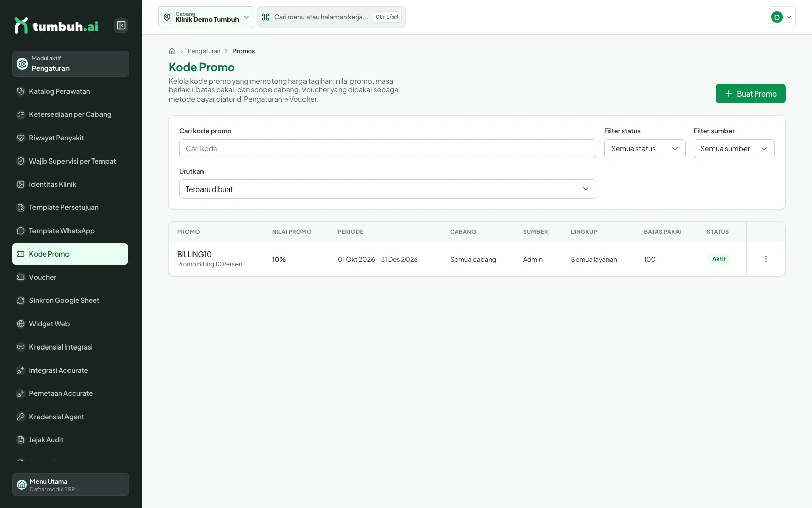Click the Widget Web globe icon
The image size is (812, 508).
21,324
